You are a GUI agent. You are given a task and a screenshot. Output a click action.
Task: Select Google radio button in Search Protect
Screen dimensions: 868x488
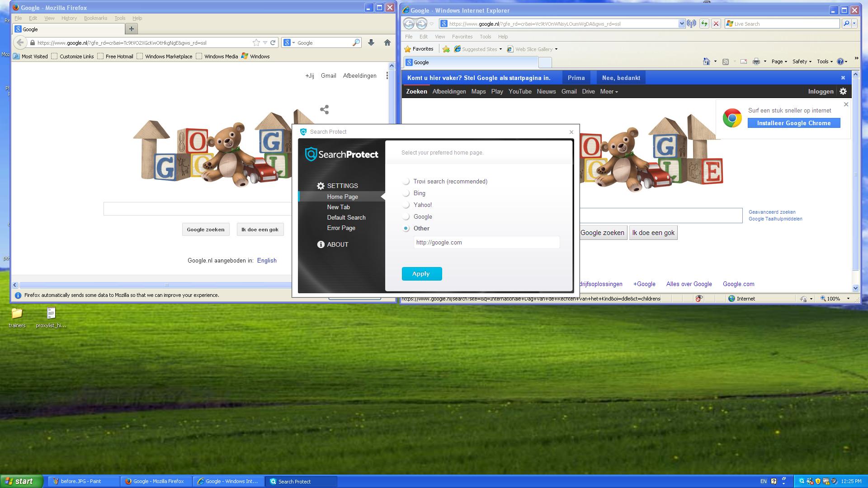point(406,217)
